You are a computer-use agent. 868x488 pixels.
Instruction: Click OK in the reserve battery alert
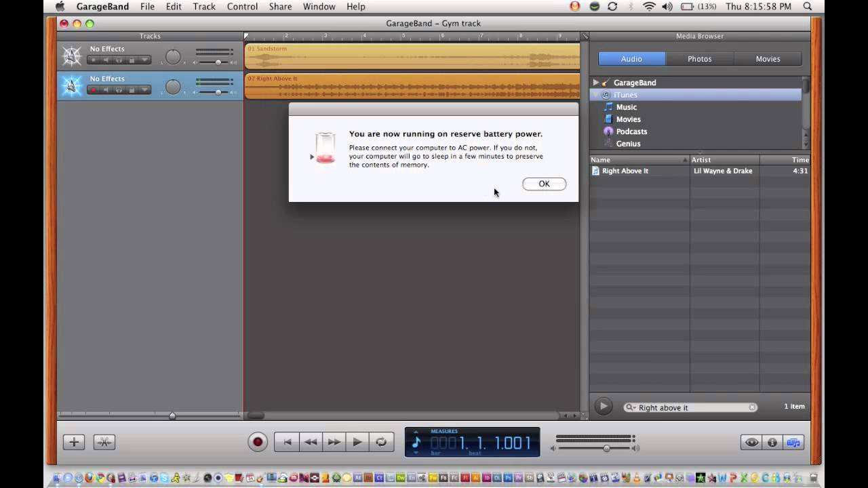[544, 184]
